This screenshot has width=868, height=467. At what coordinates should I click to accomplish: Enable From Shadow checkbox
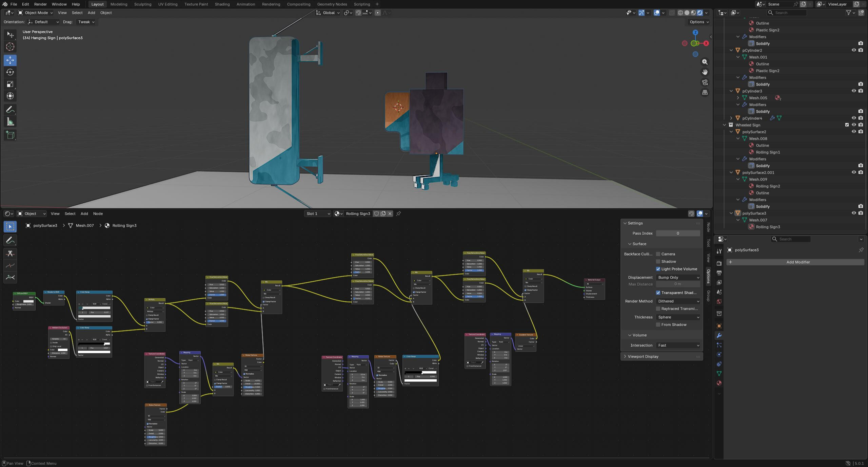click(x=658, y=324)
